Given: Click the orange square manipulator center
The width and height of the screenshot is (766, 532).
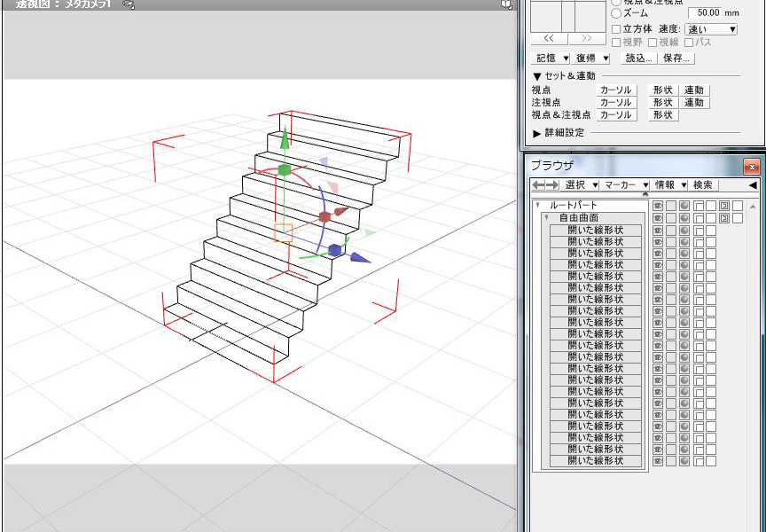Looking at the screenshot, I should [284, 233].
